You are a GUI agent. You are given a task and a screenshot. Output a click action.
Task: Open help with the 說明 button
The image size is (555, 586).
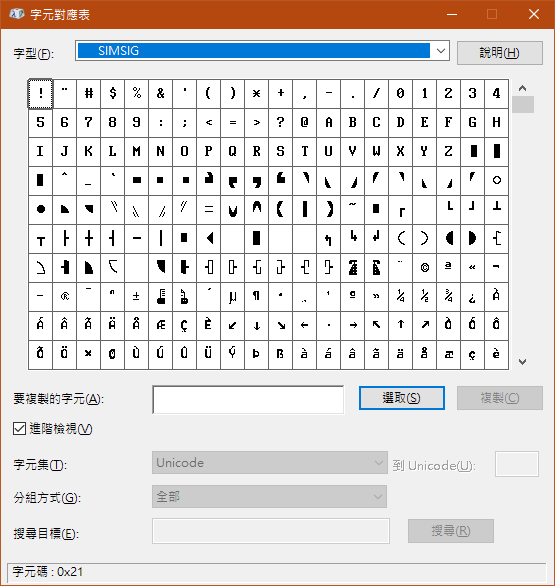click(x=500, y=53)
